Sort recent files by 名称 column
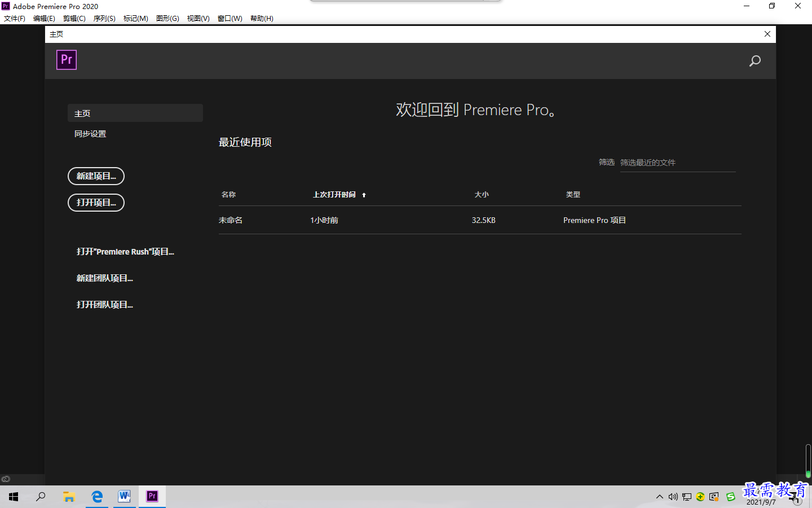This screenshot has width=812, height=508. coord(228,195)
